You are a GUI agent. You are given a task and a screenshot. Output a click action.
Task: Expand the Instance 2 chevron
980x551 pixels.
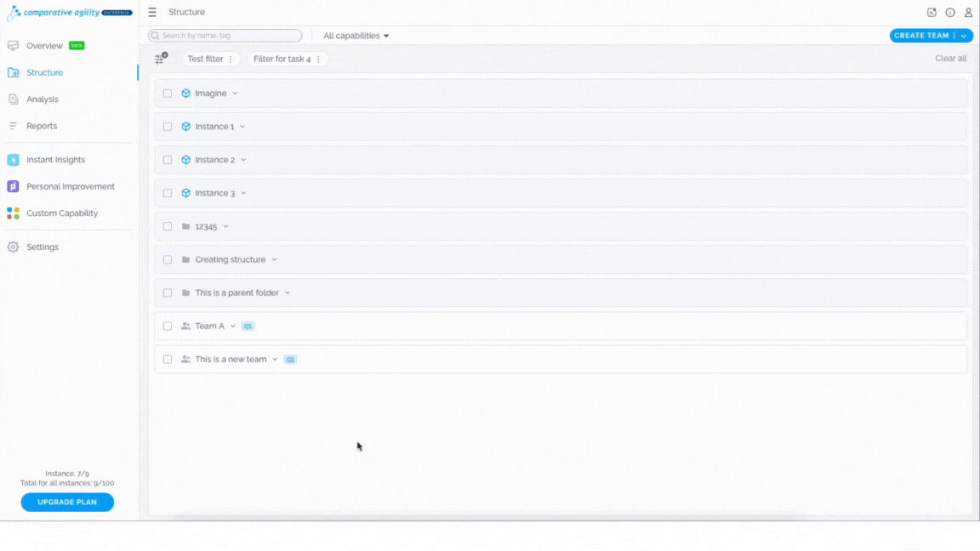pyautogui.click(x=244, y=160)
